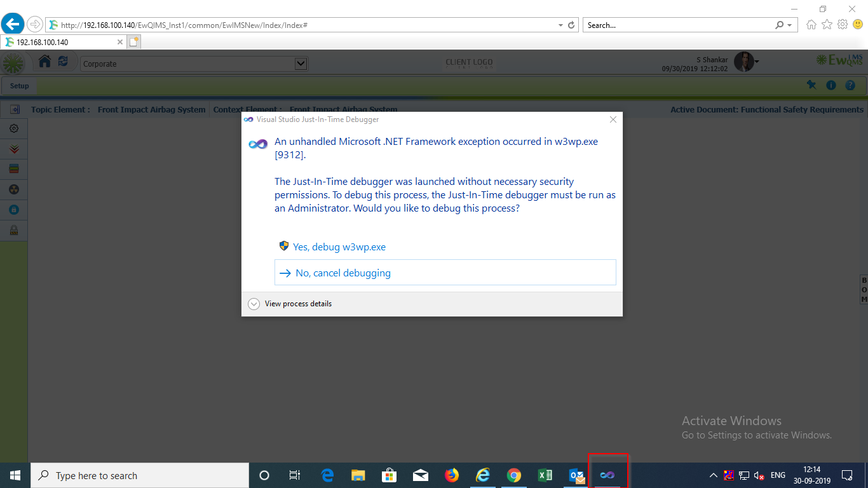
Task: Open Mail app from taskbar
Action: 421,475
